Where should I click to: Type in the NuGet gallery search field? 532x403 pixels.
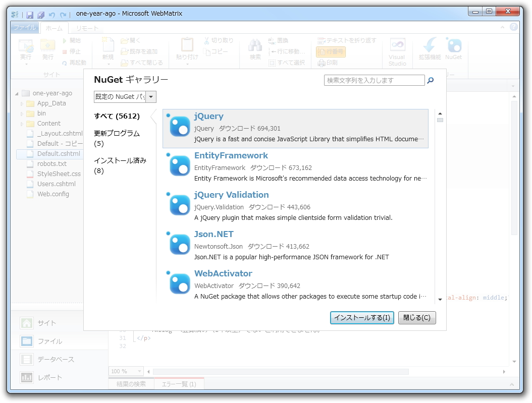click(374, 80)
